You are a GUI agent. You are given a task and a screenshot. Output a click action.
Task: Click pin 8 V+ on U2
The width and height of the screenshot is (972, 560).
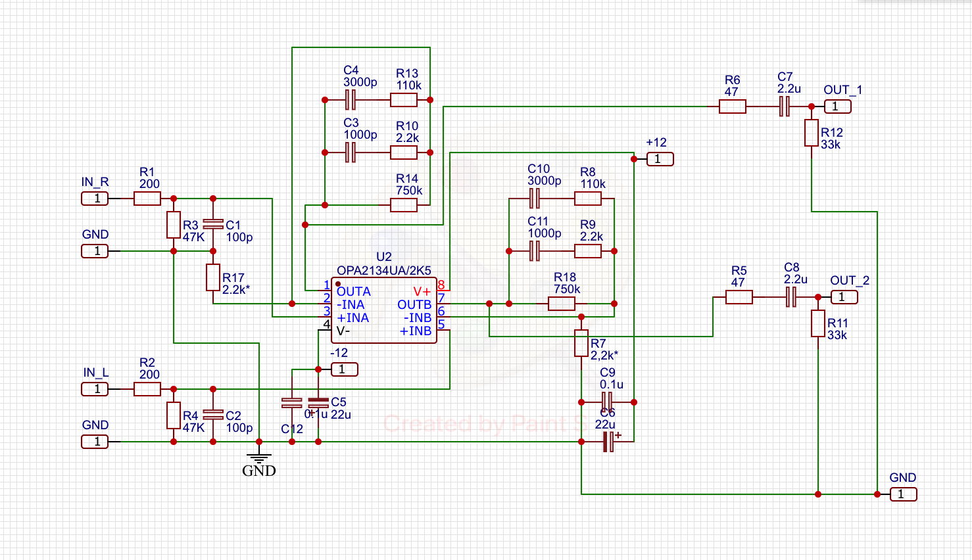441,285
